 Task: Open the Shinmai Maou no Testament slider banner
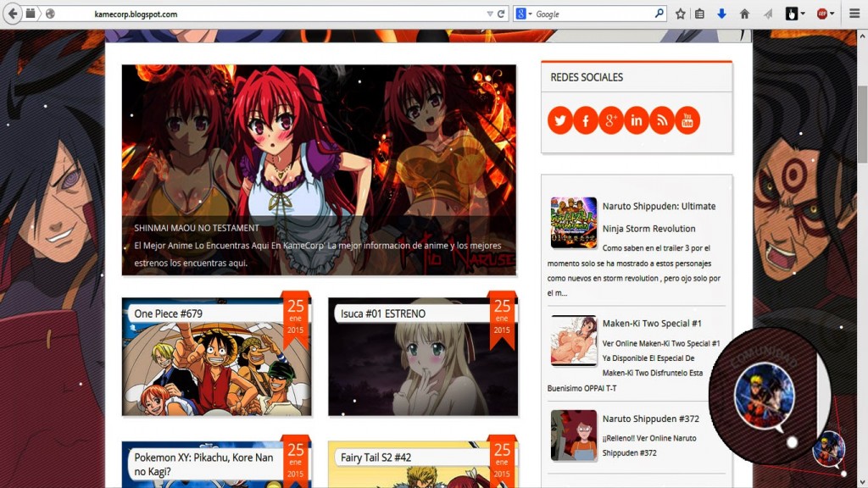pyautogui.click(x=319, y=169)
